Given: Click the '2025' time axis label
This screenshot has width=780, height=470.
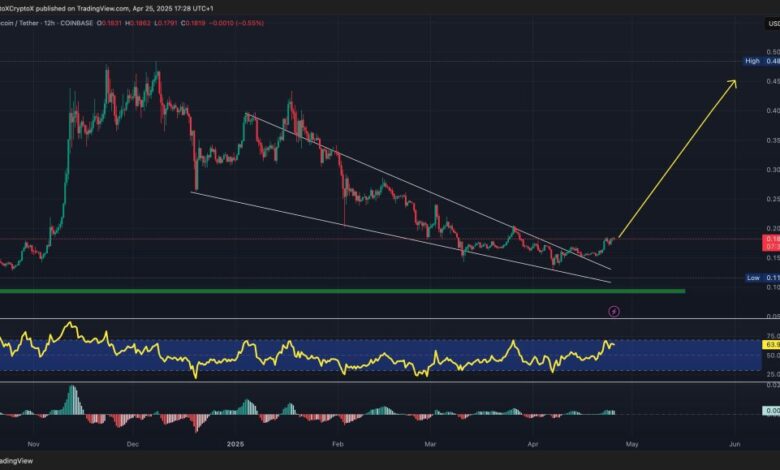Looking at the screenshot, I should pos(235,444).
